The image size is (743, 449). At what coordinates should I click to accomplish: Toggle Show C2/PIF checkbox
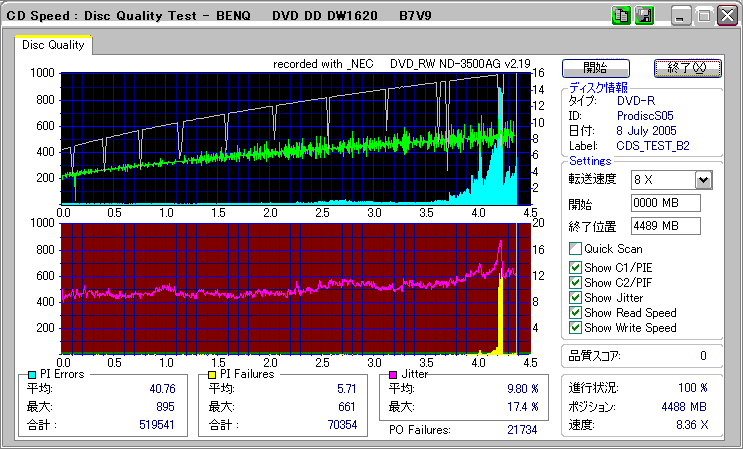(x=575, y=282)
